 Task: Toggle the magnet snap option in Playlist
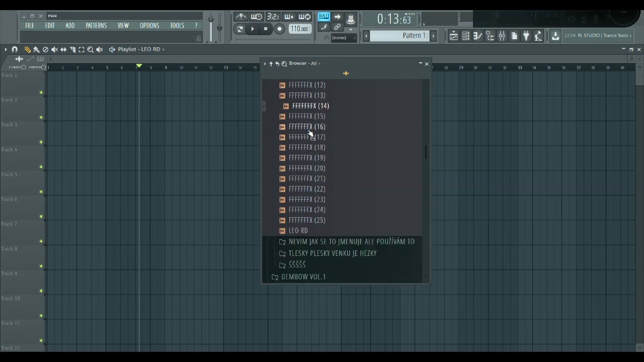tap(15, 49)
